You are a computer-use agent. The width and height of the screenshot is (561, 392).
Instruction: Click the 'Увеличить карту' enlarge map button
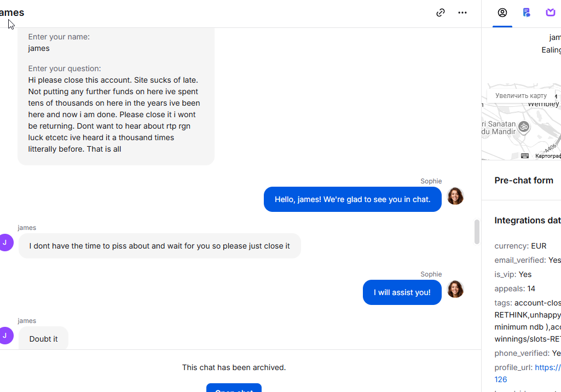(x=521, y=96)
